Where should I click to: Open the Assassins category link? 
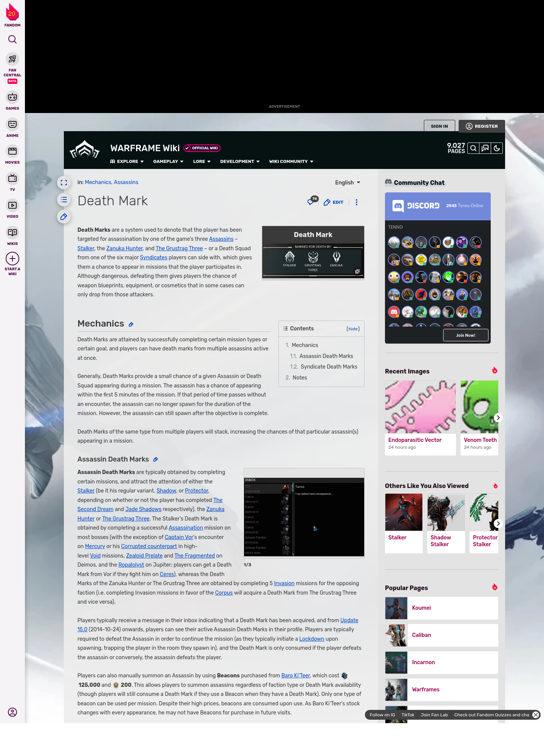[x=126, y=182]
